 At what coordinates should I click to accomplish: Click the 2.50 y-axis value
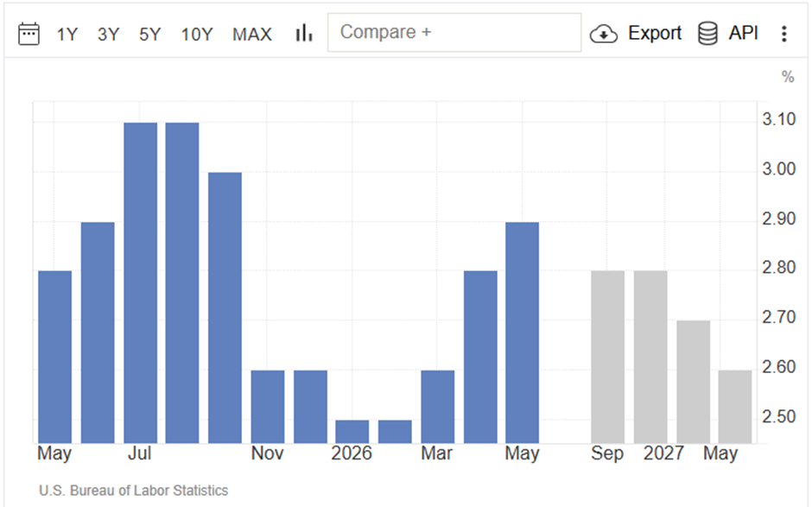point(778,416)
